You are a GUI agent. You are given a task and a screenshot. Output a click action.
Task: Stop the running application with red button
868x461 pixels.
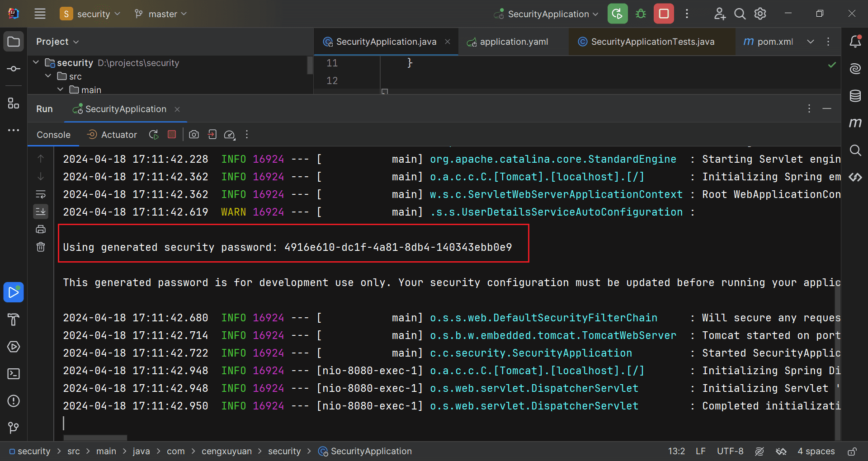click(664, 14)
